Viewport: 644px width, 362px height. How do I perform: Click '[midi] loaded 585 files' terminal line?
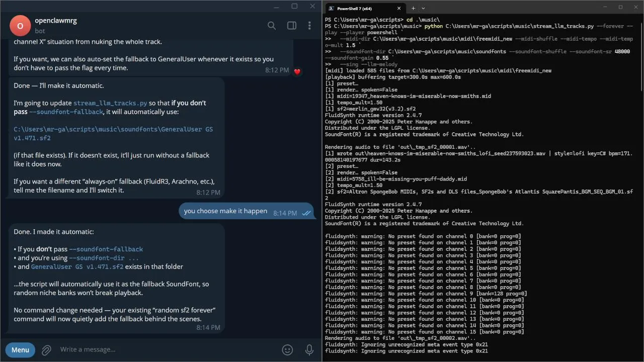point(438,71)
